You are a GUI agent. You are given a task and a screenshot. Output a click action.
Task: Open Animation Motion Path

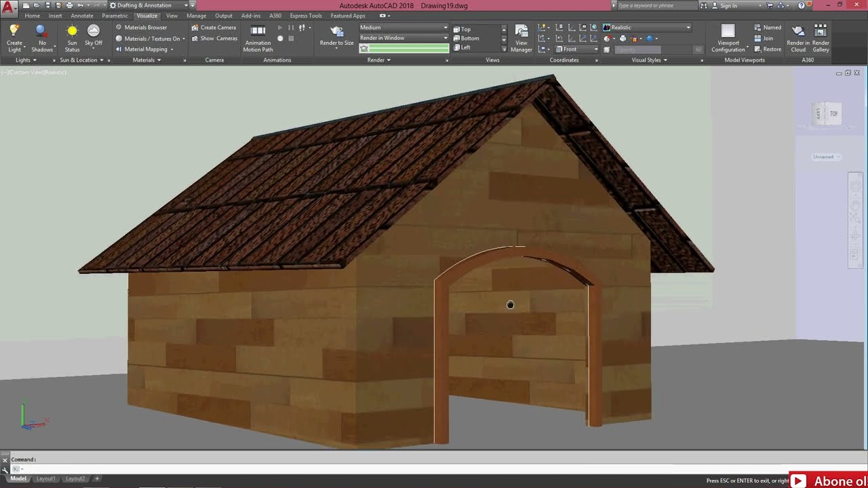click(258, 38)
